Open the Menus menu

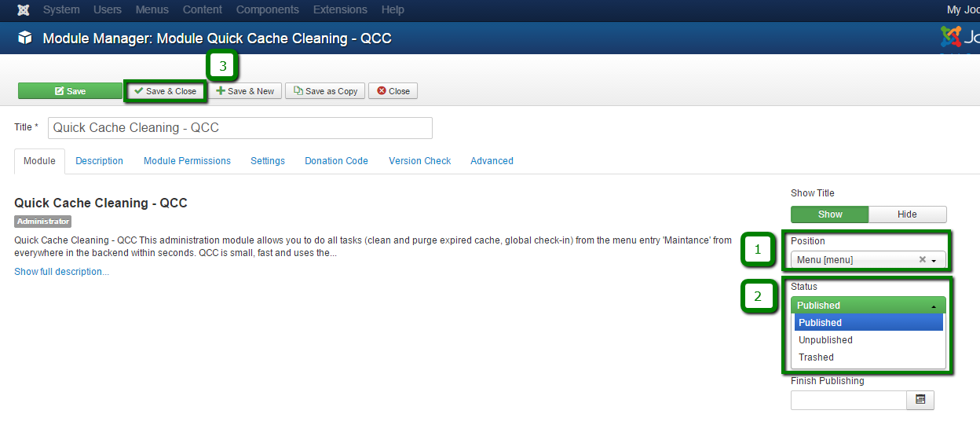click(152, 10)
